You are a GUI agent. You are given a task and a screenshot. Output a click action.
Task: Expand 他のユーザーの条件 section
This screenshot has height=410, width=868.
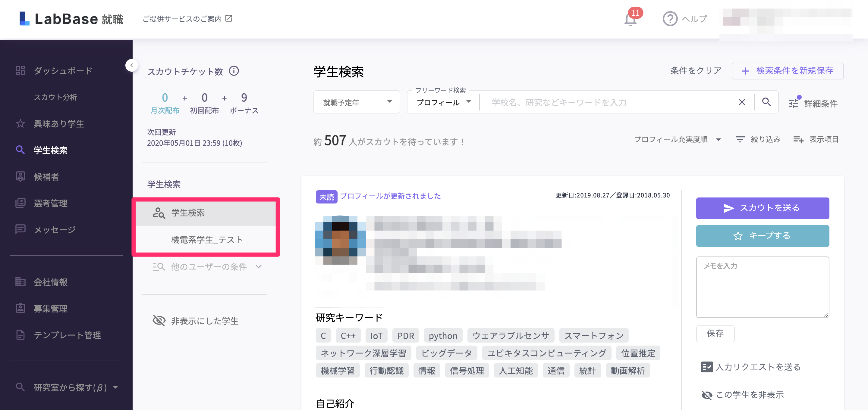[x=208, y=266]
